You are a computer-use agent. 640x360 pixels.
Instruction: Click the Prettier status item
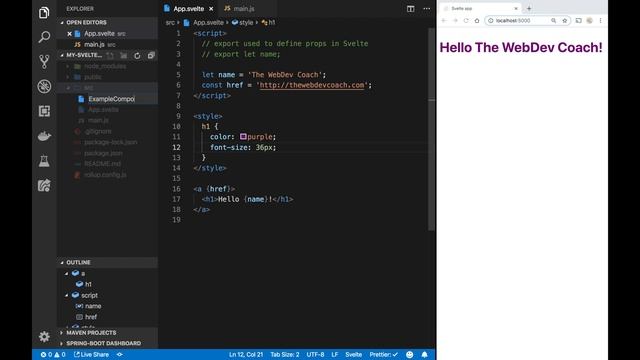383,355
